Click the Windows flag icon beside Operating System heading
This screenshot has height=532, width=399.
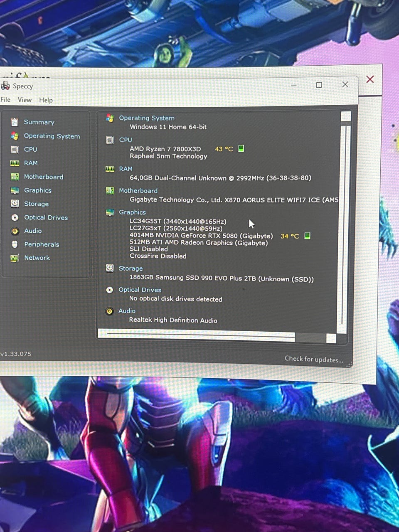click(x=110, y=118)
